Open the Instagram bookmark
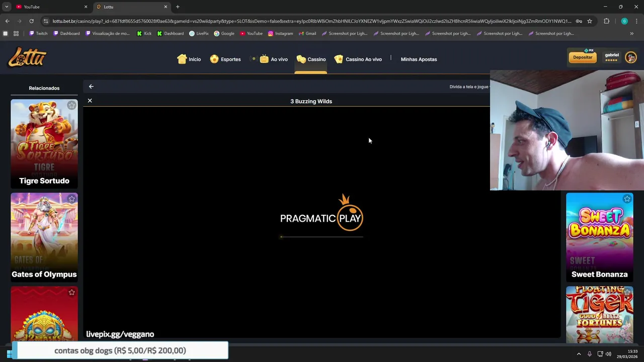Image resolution: width=644 pixels, height=362 pixels. point(280,34)
